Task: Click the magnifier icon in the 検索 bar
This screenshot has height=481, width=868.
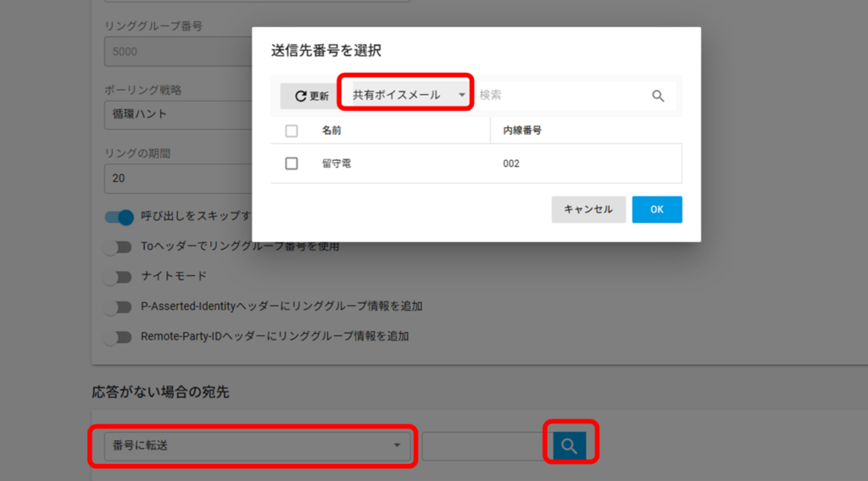Action: (x=658, y=96)
